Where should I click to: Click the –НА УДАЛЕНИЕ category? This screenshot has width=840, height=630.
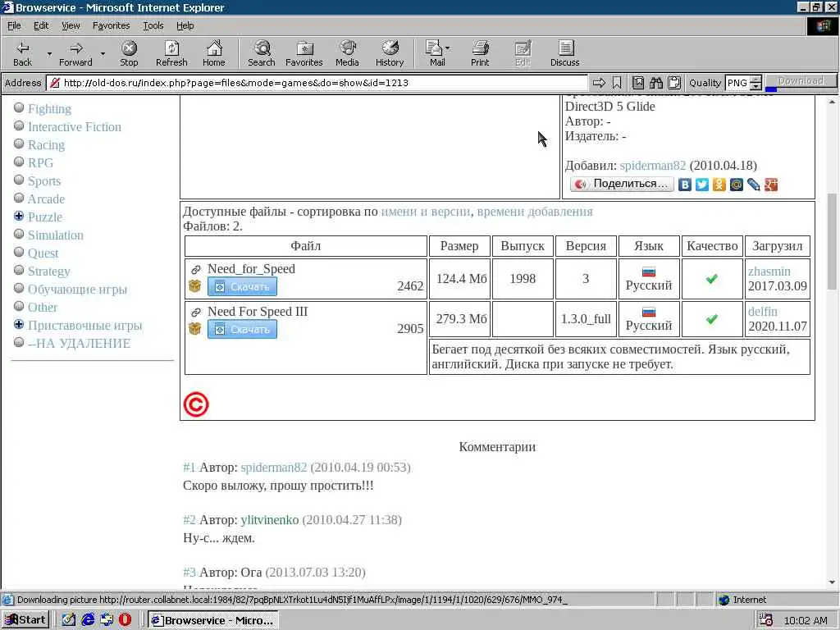point(80,344)
